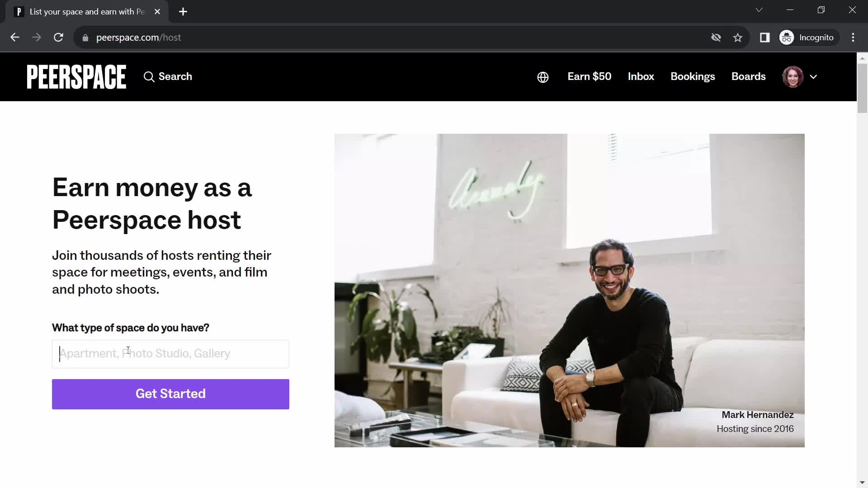Click the browser tab dropdown arrow
The height and width of the screenshot is (488, 868).
(759, 10)
